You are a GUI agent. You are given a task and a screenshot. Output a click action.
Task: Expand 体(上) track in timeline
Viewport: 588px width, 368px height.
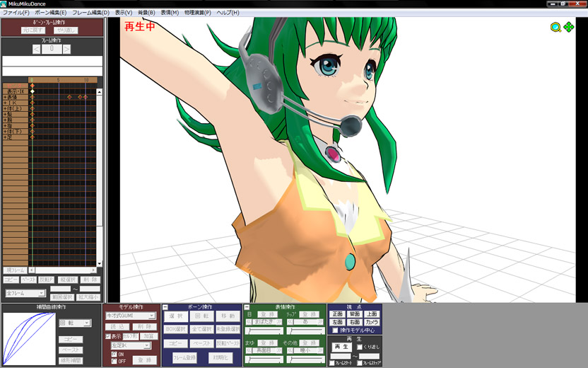coord(5,108)
